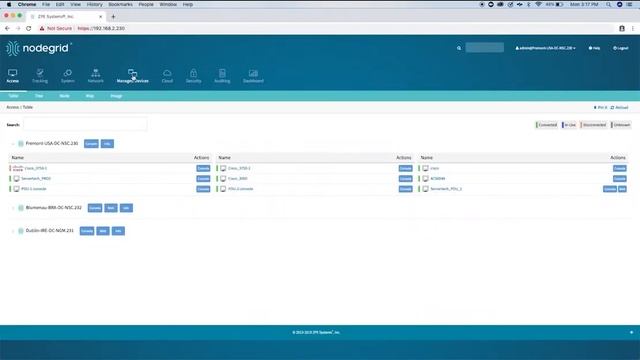Switch to the Map tab
Viewport: 640px width, 360px height.
click(x=90, y=96)
